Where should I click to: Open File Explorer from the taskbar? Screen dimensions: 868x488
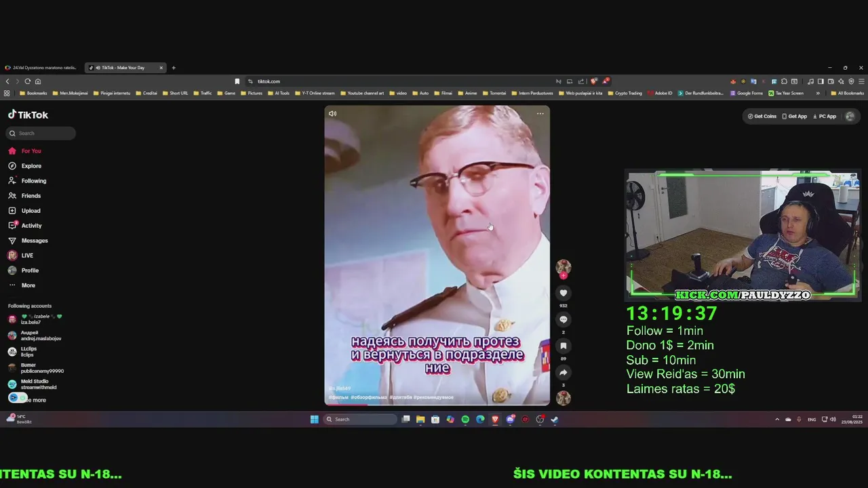coord(420,420)
